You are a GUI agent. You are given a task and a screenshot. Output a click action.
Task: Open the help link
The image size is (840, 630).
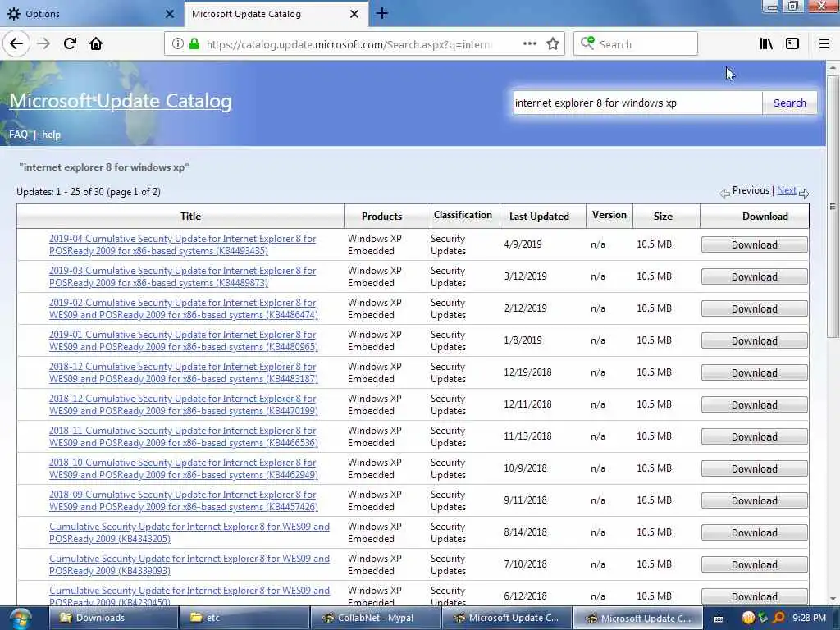pyautogui.click(x=51, y=135)
